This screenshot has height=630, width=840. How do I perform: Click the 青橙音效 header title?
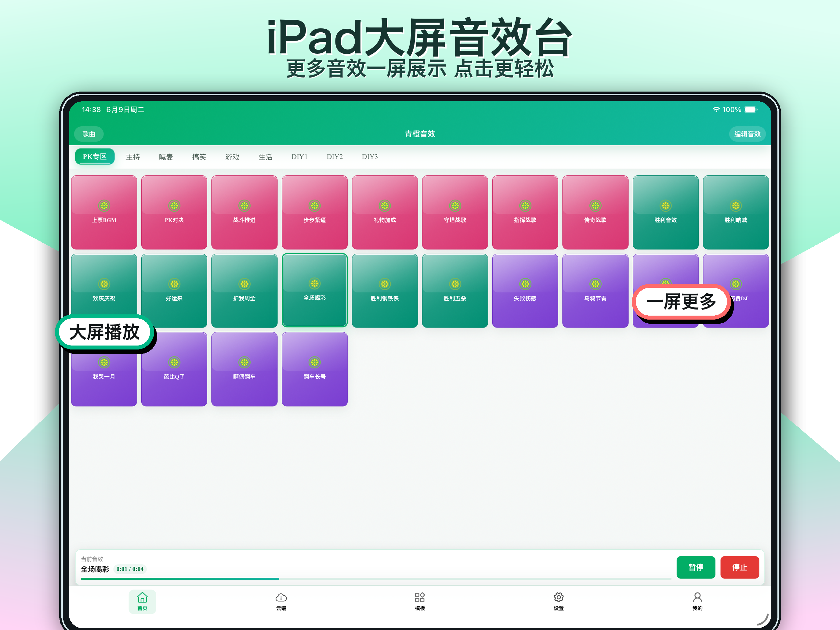click(x=420, y=134)
